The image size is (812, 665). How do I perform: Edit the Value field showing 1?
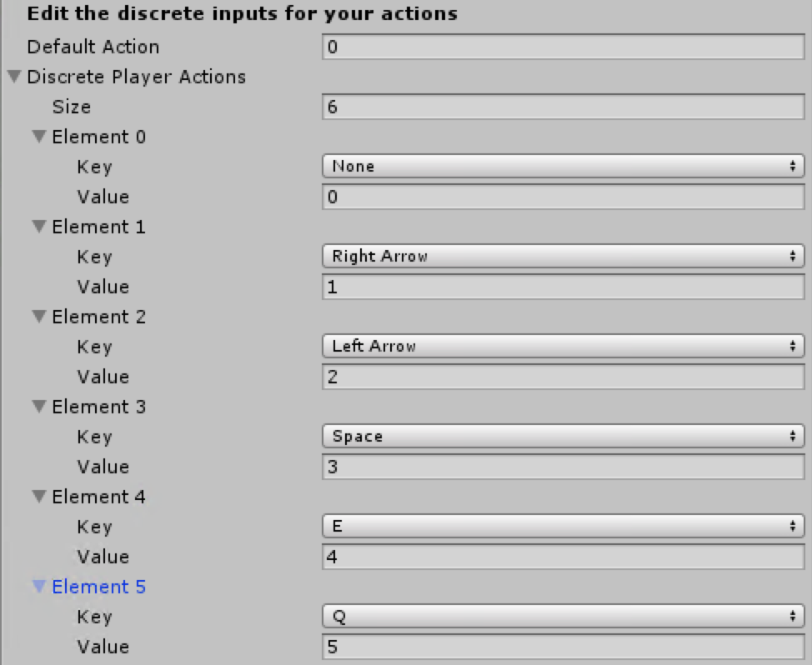pyautogui.click(x=564, y=286)
